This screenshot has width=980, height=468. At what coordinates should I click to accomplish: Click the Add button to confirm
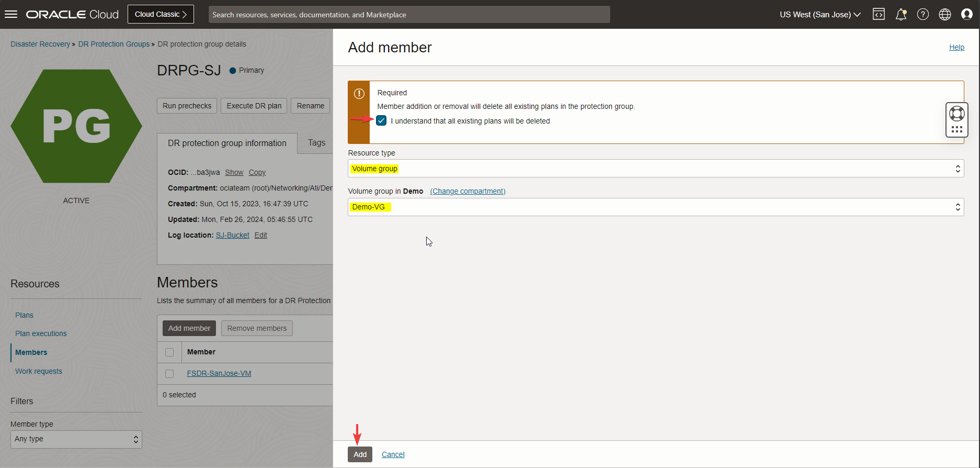coord(360,454)
